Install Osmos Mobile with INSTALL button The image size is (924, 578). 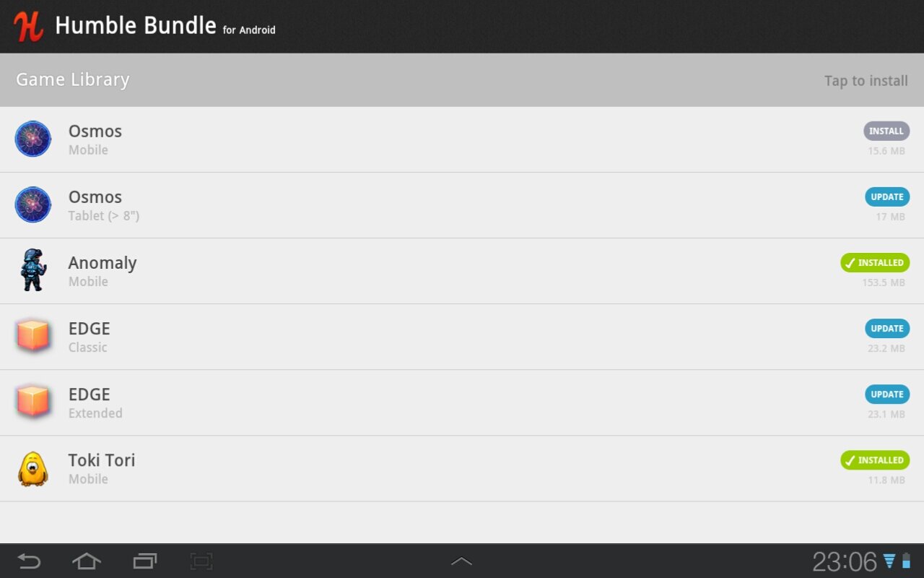[886, 131]
